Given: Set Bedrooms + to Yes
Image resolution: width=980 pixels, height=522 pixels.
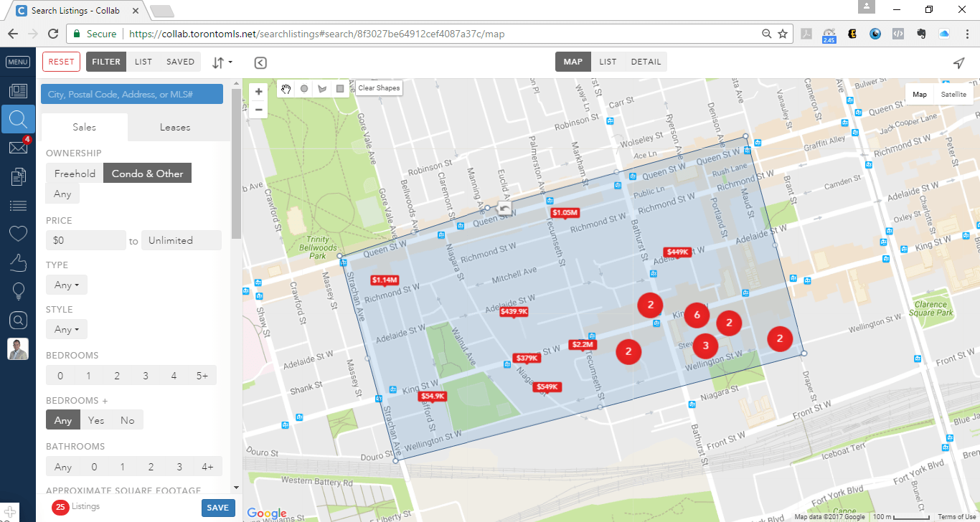Looking at the screenshot, I should (96, 420).
